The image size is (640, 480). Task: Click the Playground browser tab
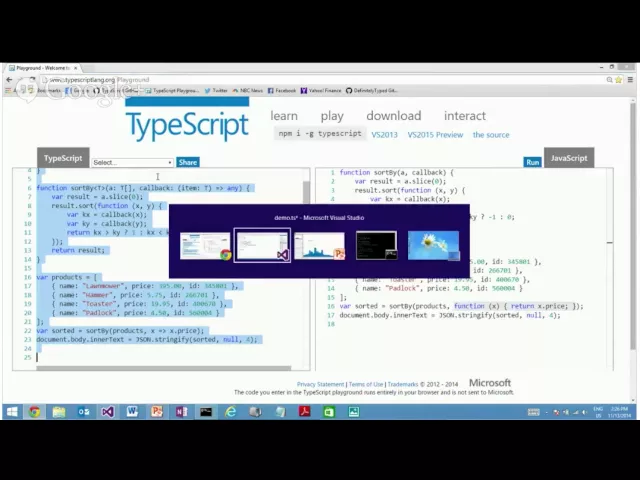click(43, 68)
